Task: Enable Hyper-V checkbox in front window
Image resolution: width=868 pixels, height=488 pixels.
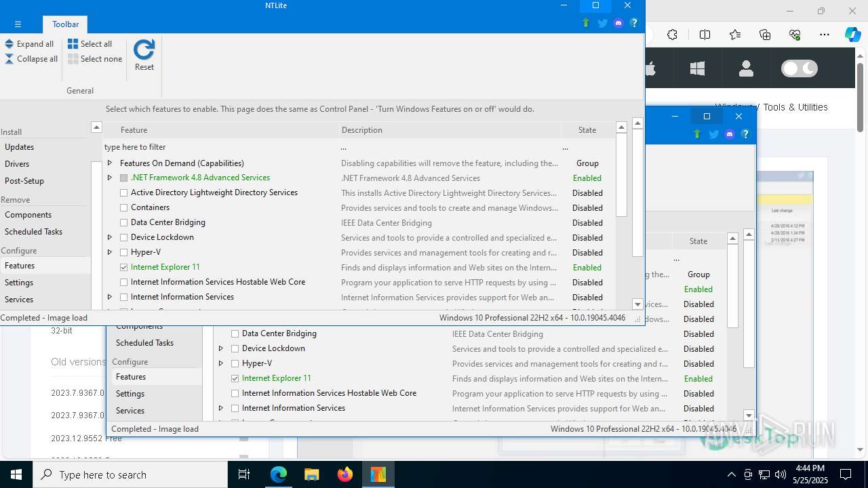Action: [x=123, y=253]
